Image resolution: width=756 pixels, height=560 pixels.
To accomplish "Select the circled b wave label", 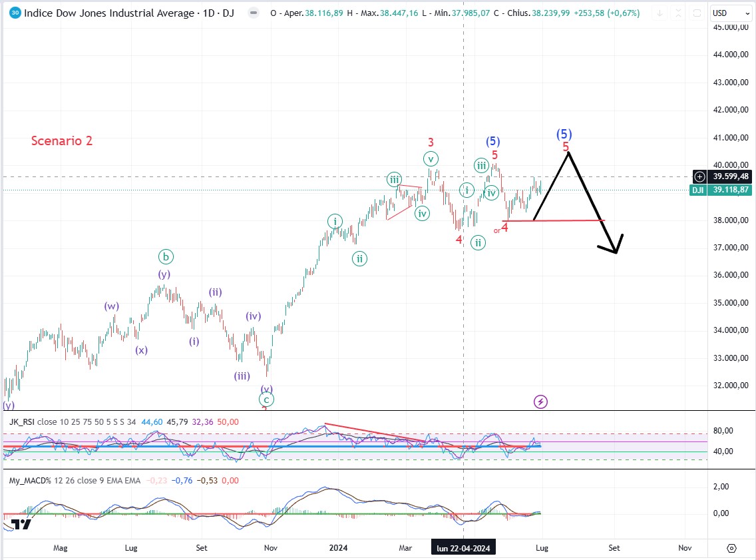I will [166, 256].
